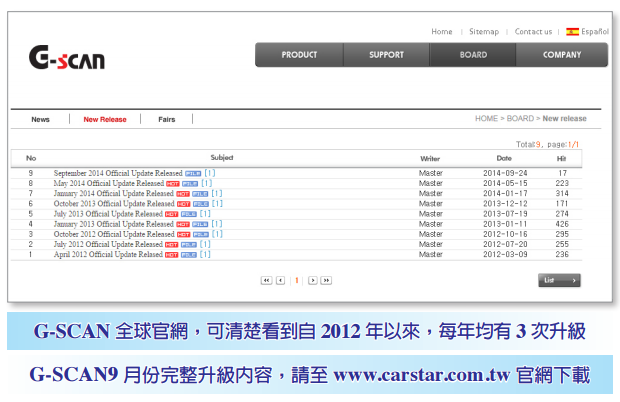Click the List button
The image size is (620, 402).
click(x=559, y=280)
